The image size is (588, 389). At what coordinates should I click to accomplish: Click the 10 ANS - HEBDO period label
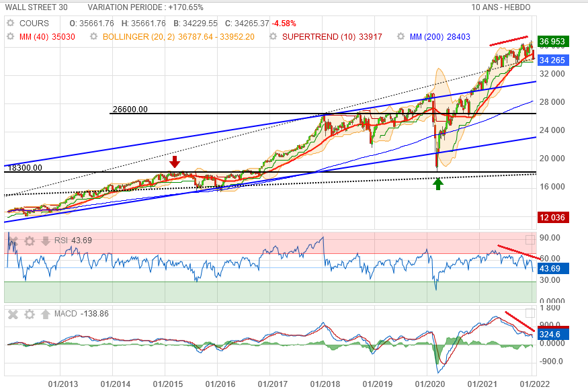point(501,7)
